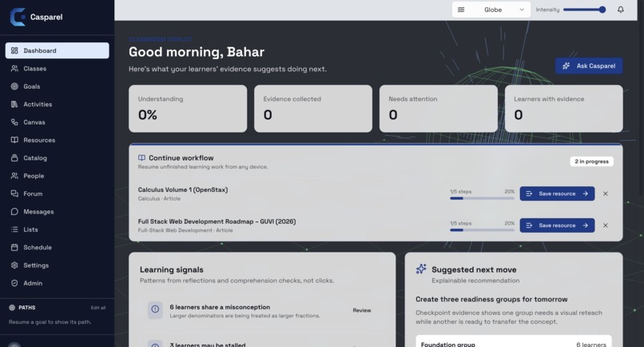Click Calculus Volume 1 (OpenStax) title
Screen dimensions: 644x347
pos(183,189)
